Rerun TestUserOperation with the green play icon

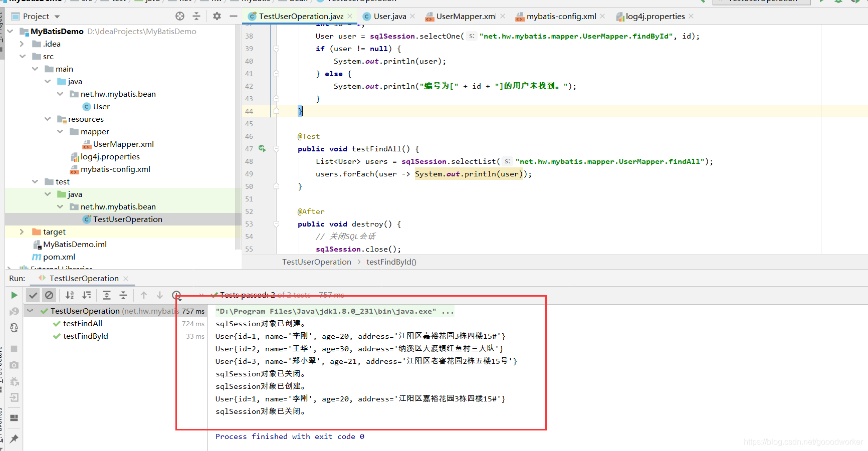tap(14, 295)
